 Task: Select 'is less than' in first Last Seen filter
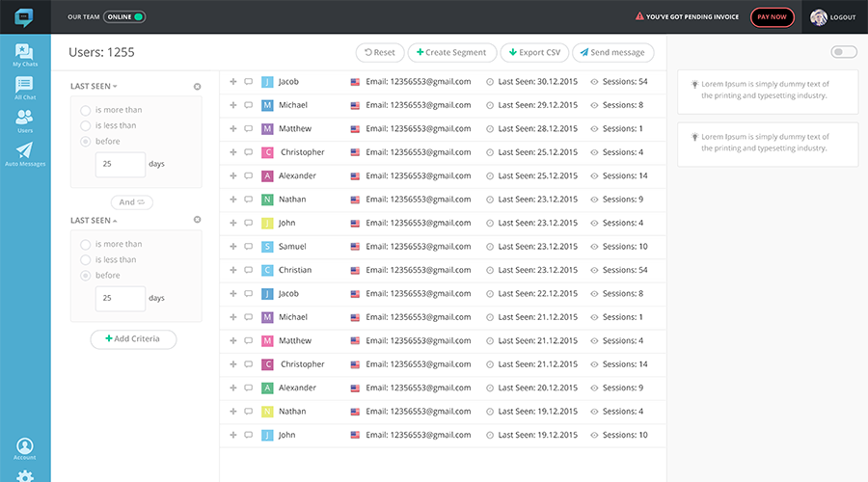coord(85,125)
